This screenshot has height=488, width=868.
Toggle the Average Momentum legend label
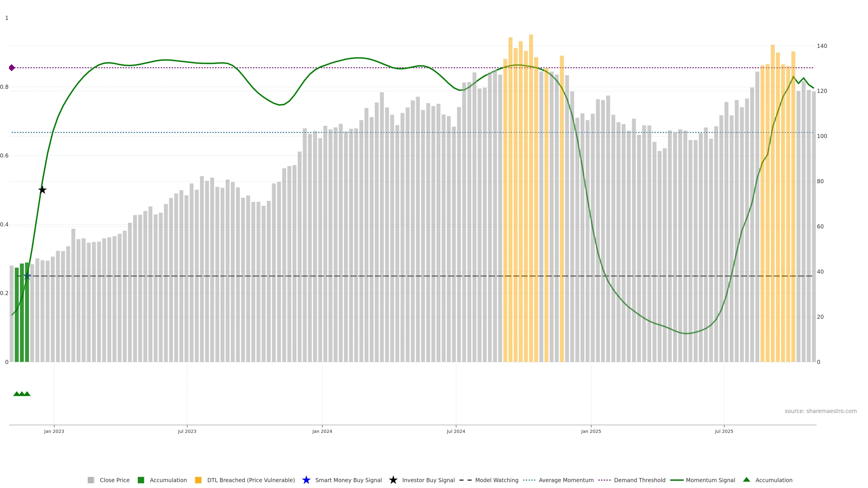[x=566, y=480]
